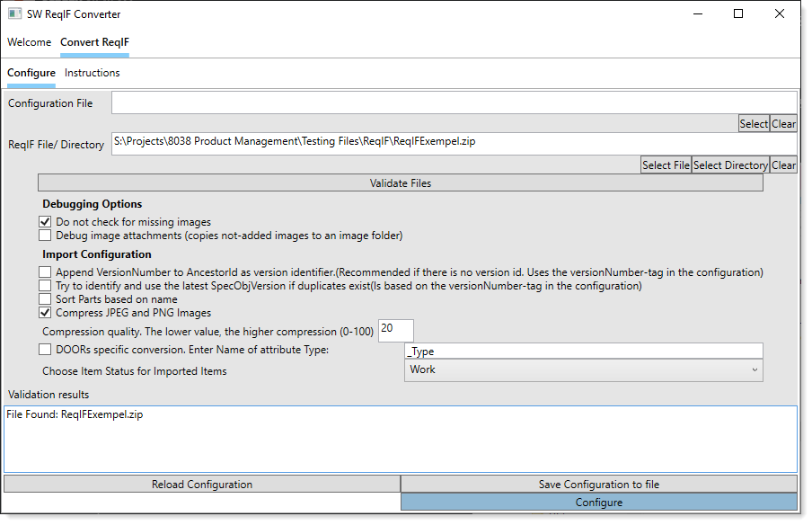Click Choose Item Status for Imported Items label
The image size is (812, 525).
pos(135,371)
